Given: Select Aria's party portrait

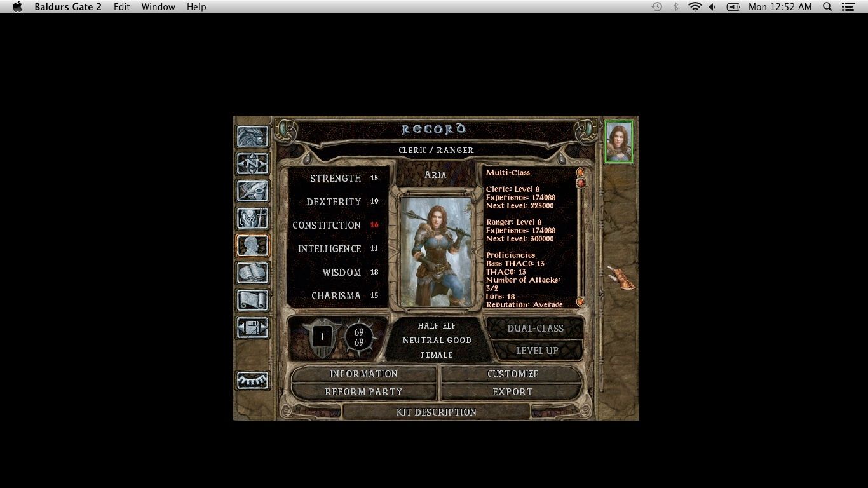Looking at the screenshot, I should 618,142.
